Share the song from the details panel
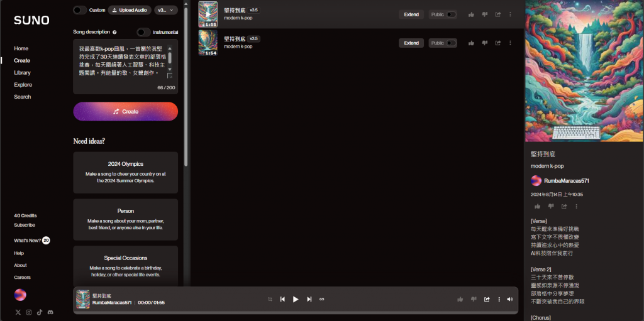This screenshot has height=321, width=644. [564, 206]
